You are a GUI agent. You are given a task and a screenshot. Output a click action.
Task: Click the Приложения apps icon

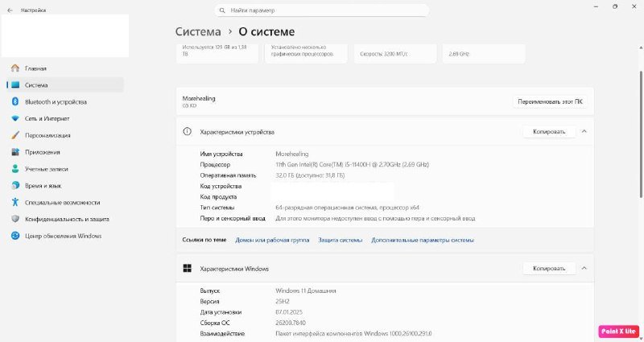(x=15, y=152)
